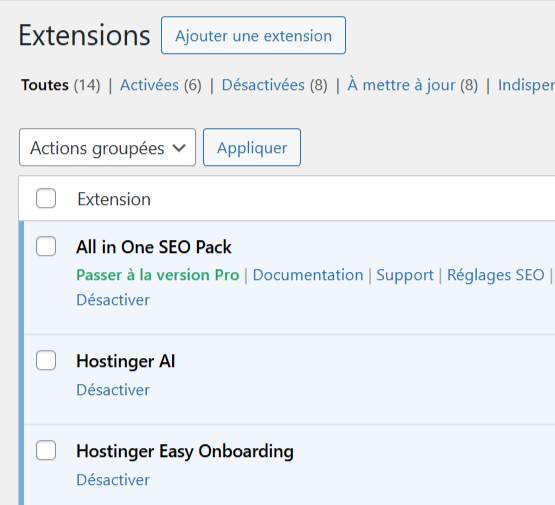
Task: Filter by Activées (6) extensions
Action: 161,85
